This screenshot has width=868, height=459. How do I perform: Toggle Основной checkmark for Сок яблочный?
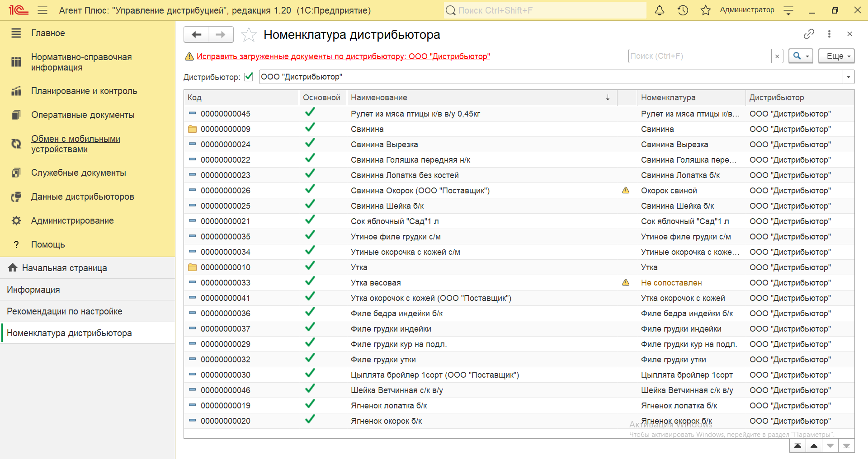(x=310, y=220)
